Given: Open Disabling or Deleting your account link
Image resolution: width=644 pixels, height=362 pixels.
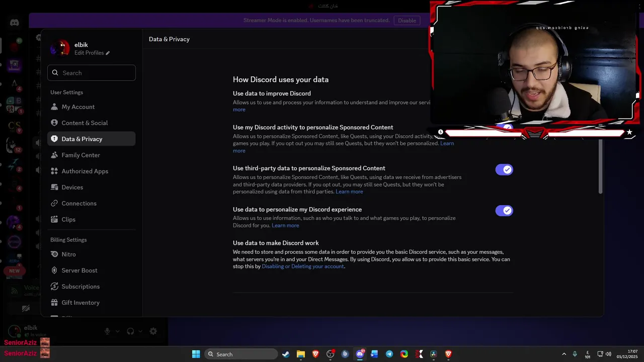Looking at the screenshot, I should point(303,266).
